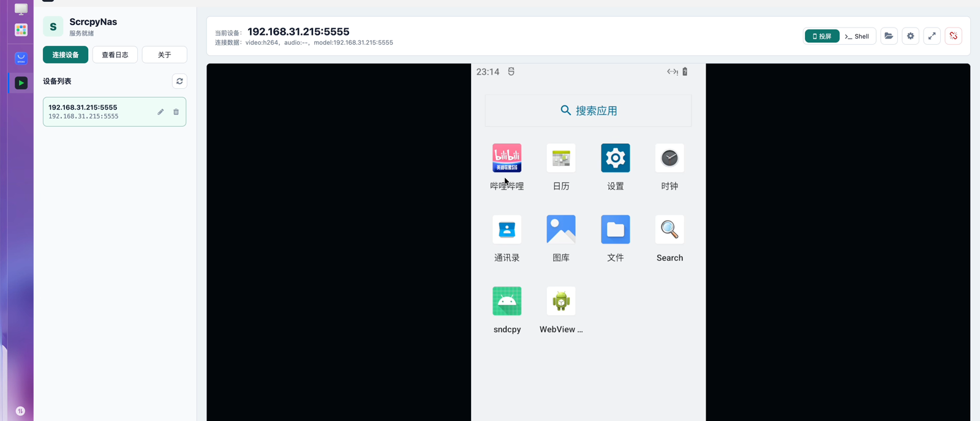The image size is (980, 421).
Task: Disconnect device with the red broken-link icon
Action: point(954,36)
